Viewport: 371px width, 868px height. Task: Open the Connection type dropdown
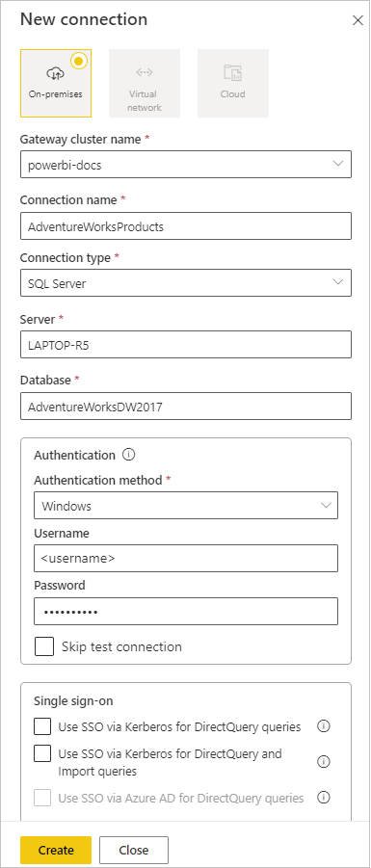point(185,283)
